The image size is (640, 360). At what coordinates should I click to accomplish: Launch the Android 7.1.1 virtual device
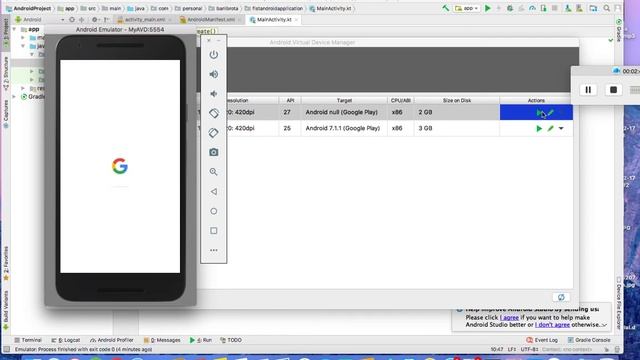pos(539,129)
